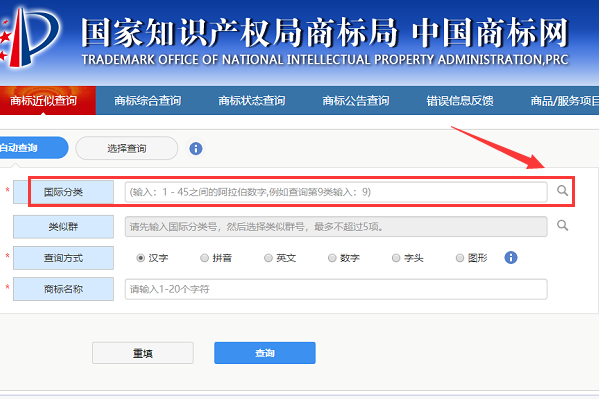
Task: Open the 商标近似查询 tab
Action: click(x=44, y=101)
